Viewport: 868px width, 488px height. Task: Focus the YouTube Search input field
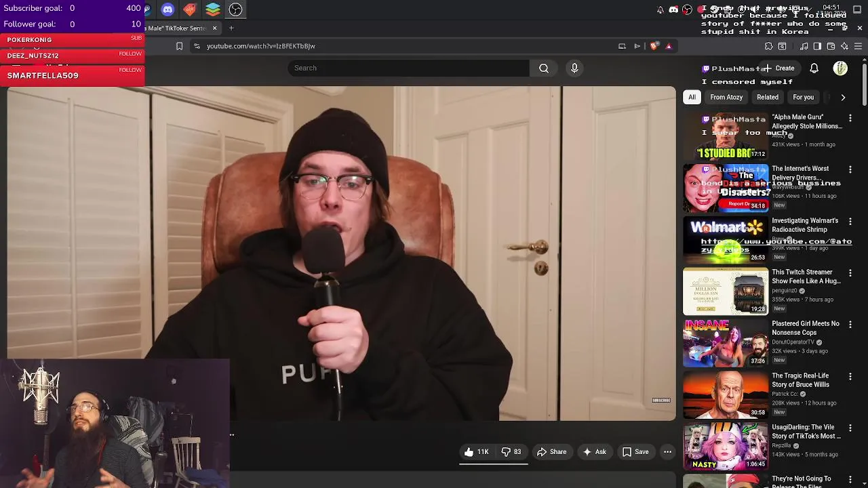click(x=408, y=68)
